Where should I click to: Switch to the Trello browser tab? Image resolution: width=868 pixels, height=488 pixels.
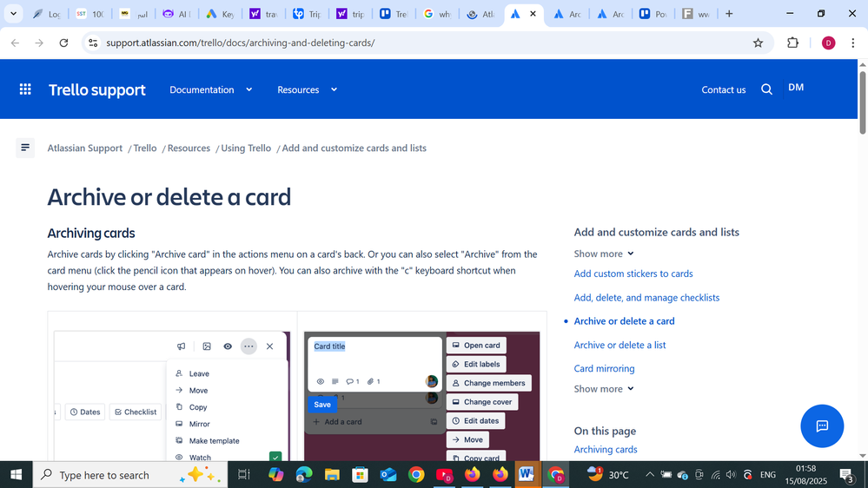(x=394, y=14)
